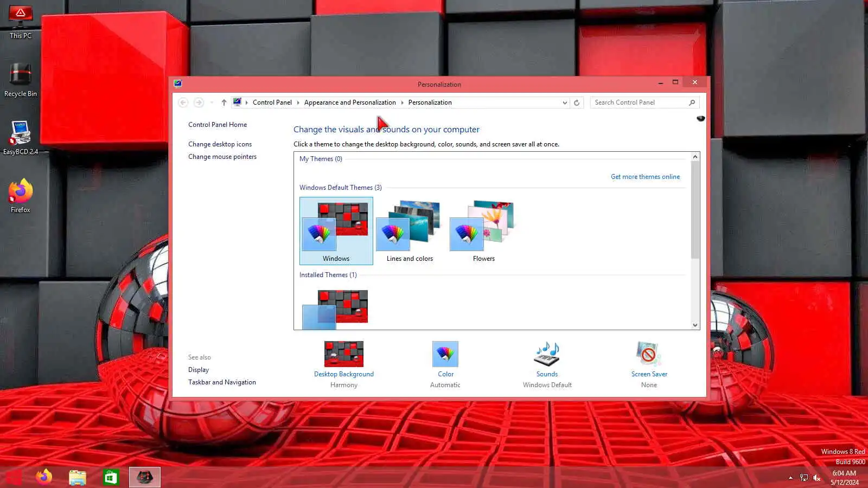The height and width of the screenshot is (488, 868).
Task: Click Appearance and Personalization breadcrumb
Action: tap(350, 102)
